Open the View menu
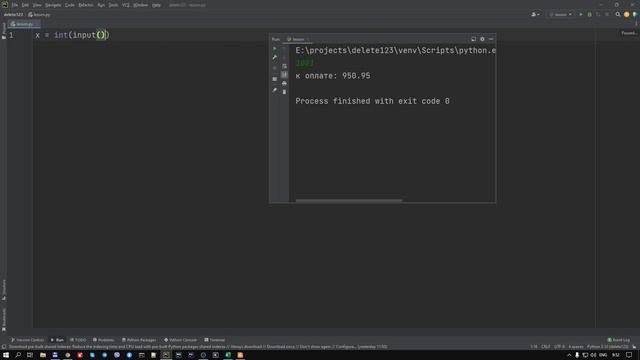This screenshot has width=640, height=360. tap(37, 5)
